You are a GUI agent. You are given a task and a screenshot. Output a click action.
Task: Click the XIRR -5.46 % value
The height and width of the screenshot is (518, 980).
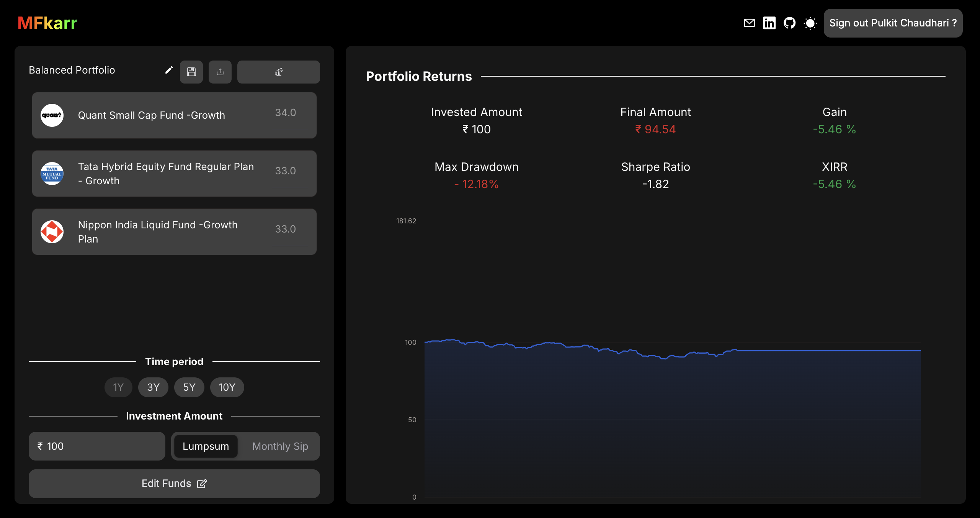click(x=835, y=184)
